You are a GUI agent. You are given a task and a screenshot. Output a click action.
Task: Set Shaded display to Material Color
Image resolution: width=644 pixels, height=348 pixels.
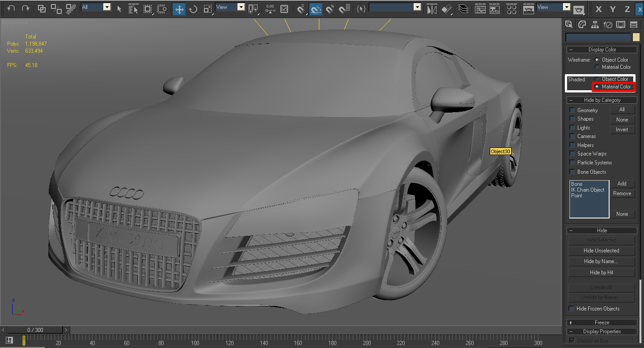pyautogui.click(x=597, y=87)
